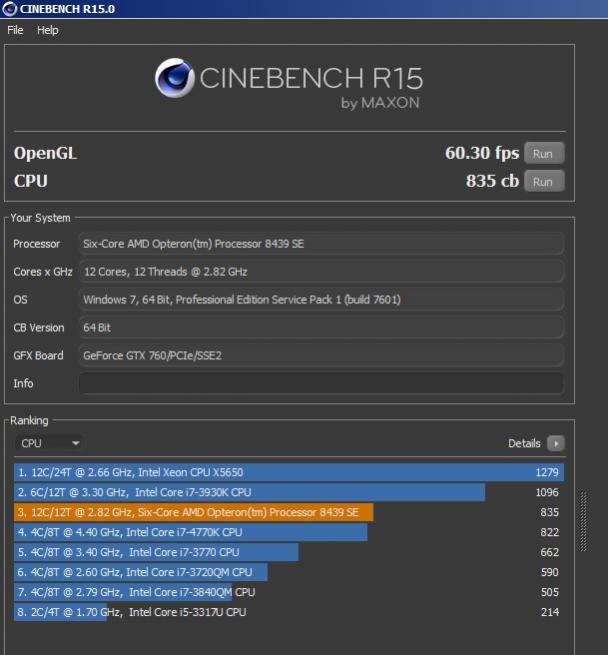Run the CPU benchmark
This screenshot has height=655, width=608.
tap(544, 181)
